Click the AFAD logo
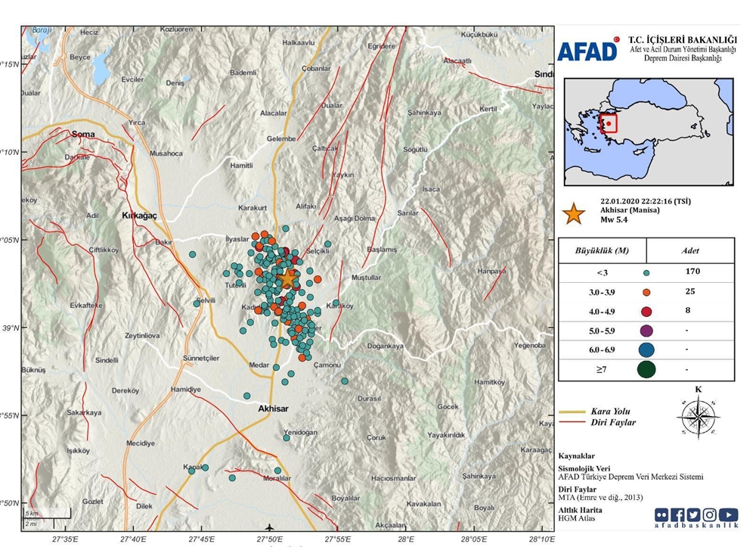This screenshot has height=547, width=756. [x=587, y=51]
